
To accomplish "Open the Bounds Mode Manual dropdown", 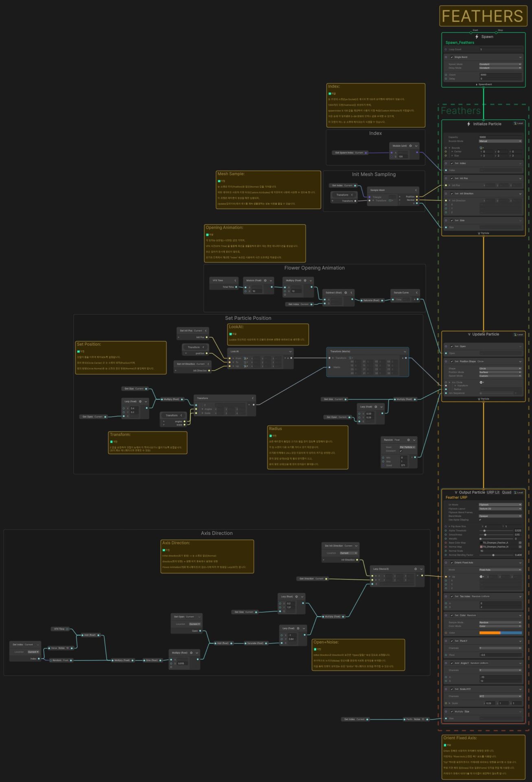I will click(x=500, y=141).
